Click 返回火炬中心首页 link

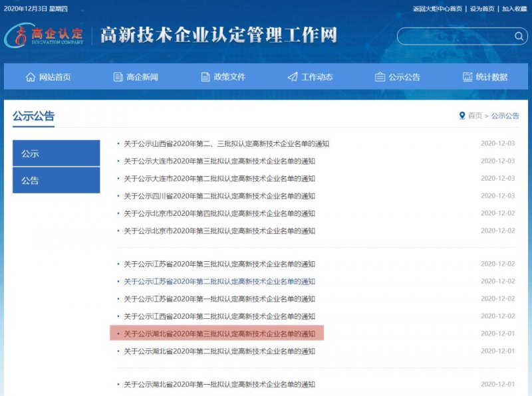tap(438, 9)
